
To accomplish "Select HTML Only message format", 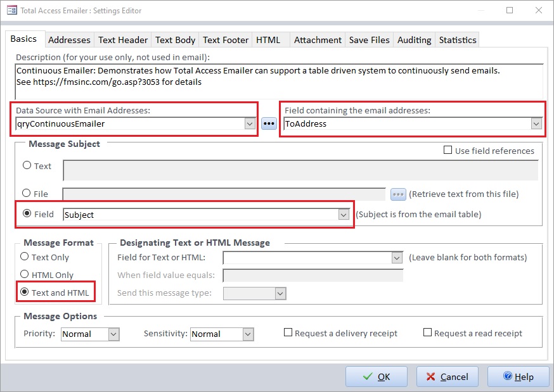I will (x=25, y=275).
